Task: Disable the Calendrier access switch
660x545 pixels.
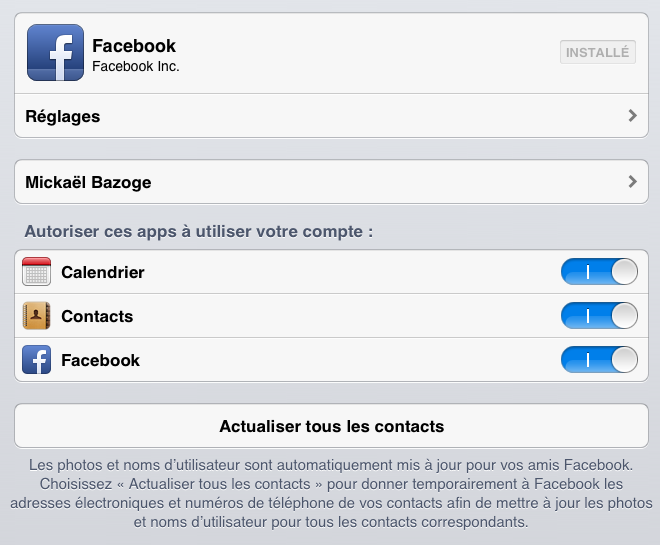Action: (x=599, y=271)
